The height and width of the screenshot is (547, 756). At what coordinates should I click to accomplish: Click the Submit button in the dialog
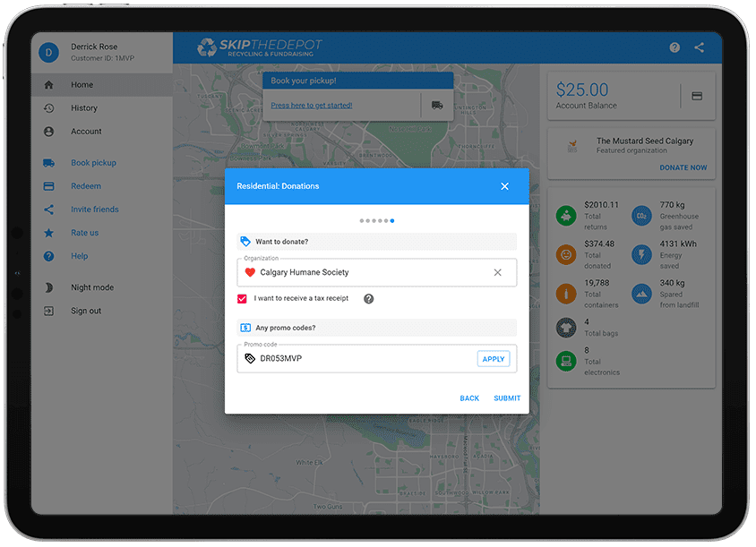(x=507, y=398)
